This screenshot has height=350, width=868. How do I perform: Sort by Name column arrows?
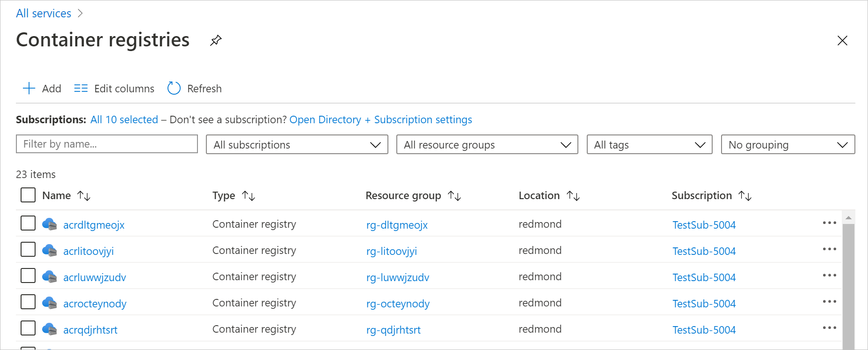84,196
